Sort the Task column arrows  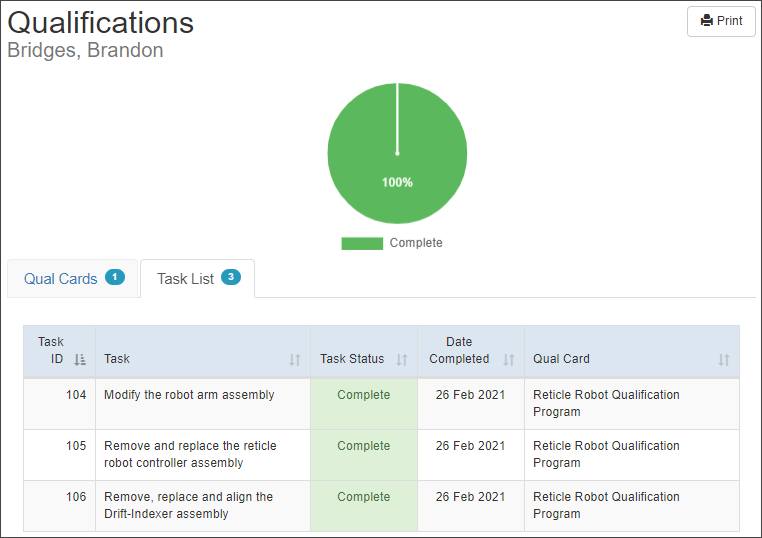(295, 360)
